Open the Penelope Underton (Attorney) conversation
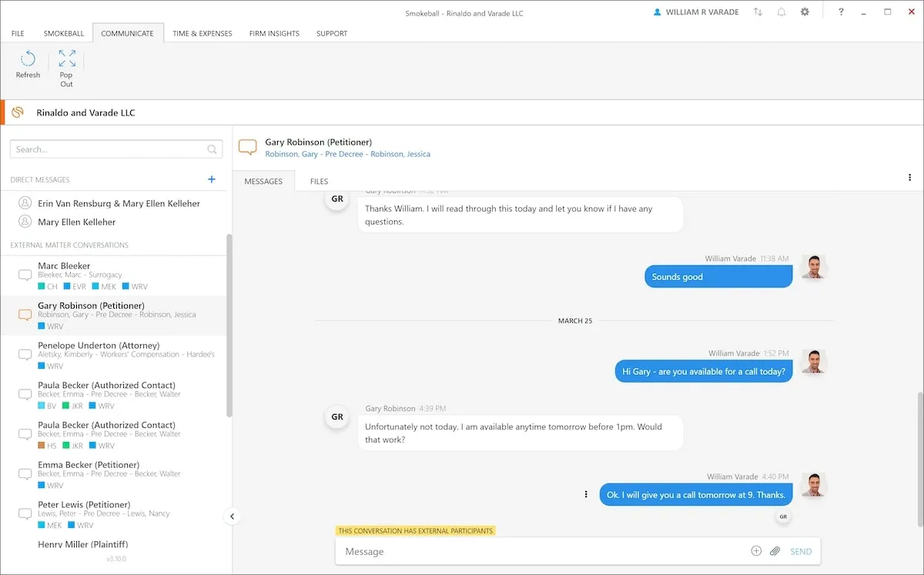924x575 pixels. click(114, 356)
